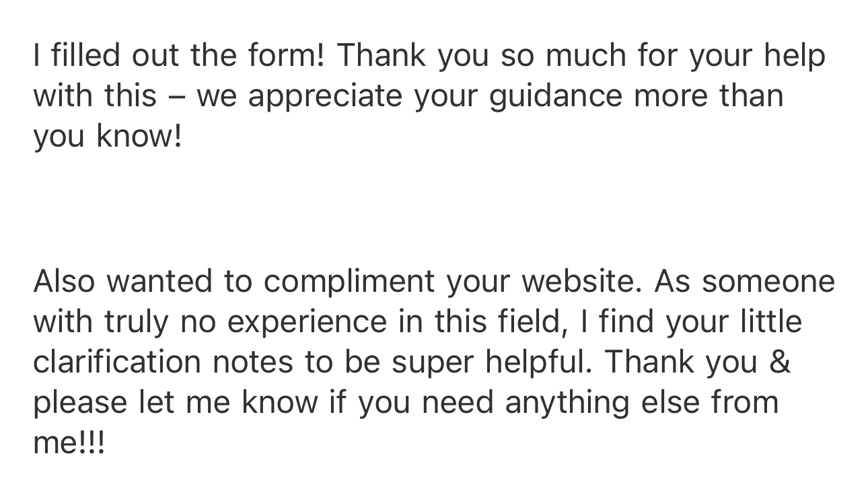Click the word "experience" in the message
Viewport: 868px width, 503px height.
(x=307, y=321)
